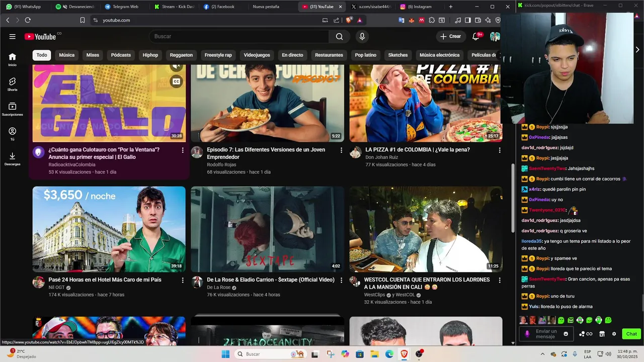Open options for El Gallo video

183,150
